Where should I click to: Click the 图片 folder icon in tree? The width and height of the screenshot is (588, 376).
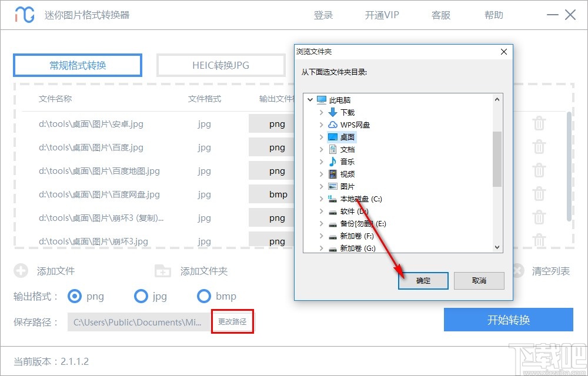[x=332, y=186]
